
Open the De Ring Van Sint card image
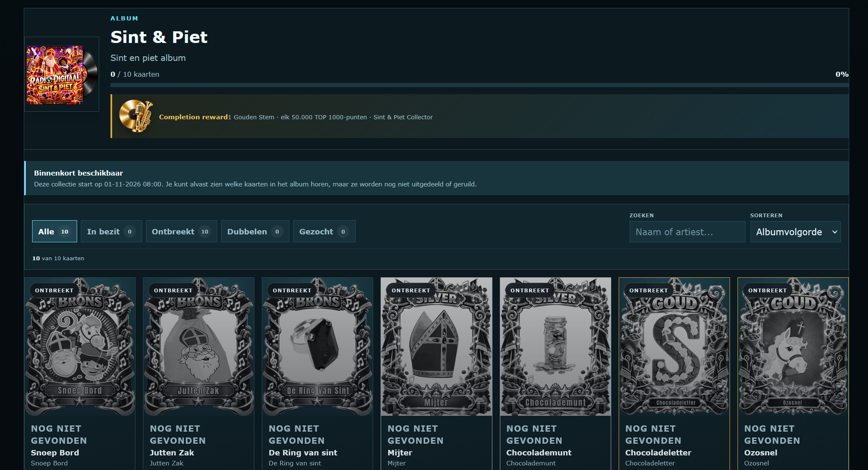[x=317, y=347]
